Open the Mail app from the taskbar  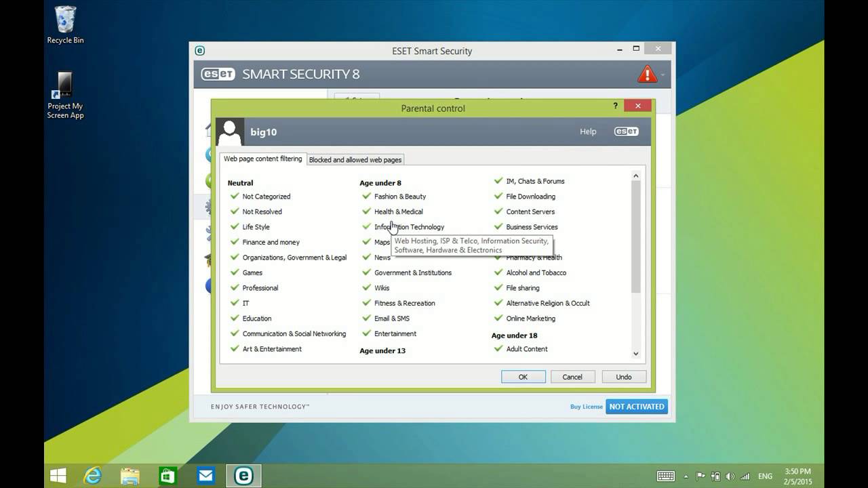coord(205,476)
